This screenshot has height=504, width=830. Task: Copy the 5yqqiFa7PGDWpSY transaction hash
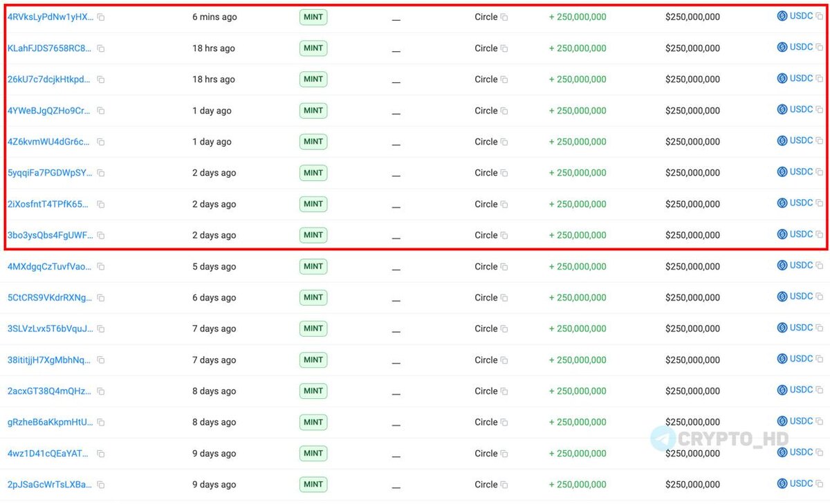click(101, 173)
